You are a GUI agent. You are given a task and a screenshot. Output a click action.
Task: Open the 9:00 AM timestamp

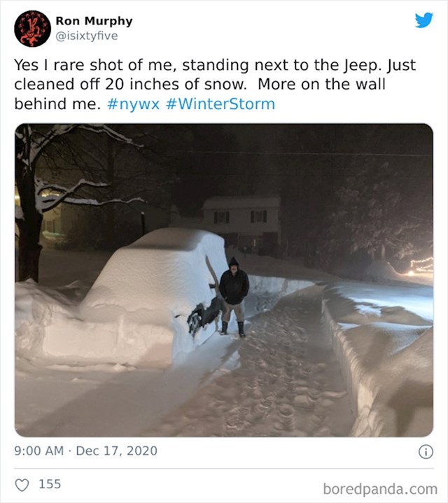38,451
